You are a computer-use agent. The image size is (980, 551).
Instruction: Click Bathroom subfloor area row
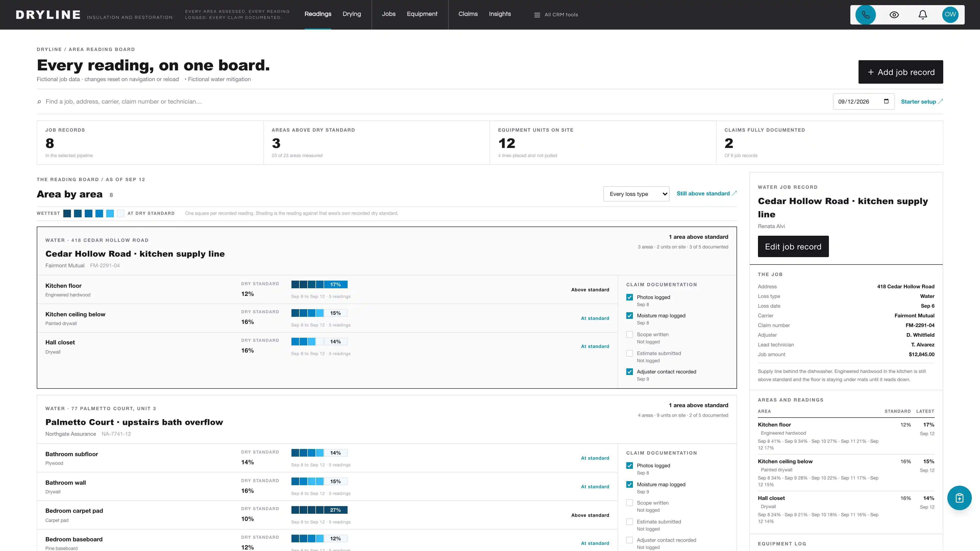tap(327, 458)
